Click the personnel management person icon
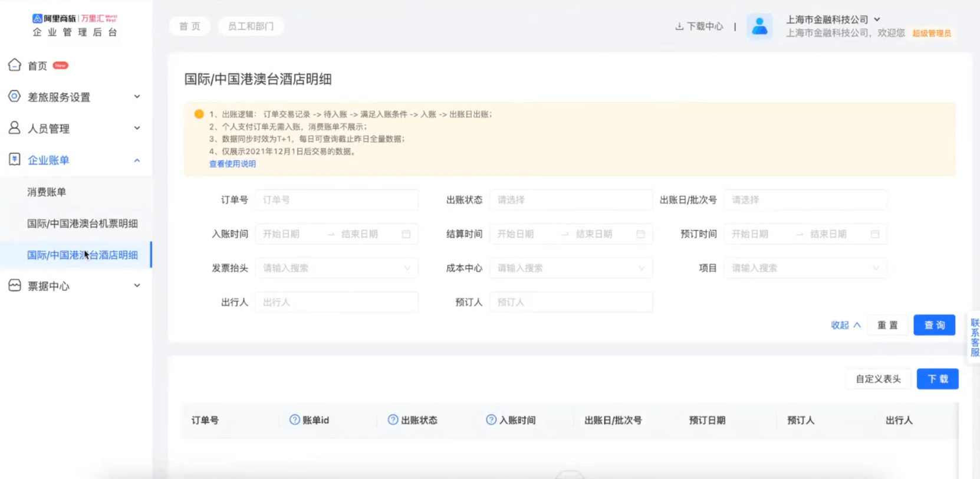980x479 pixels. click(15, 127)
